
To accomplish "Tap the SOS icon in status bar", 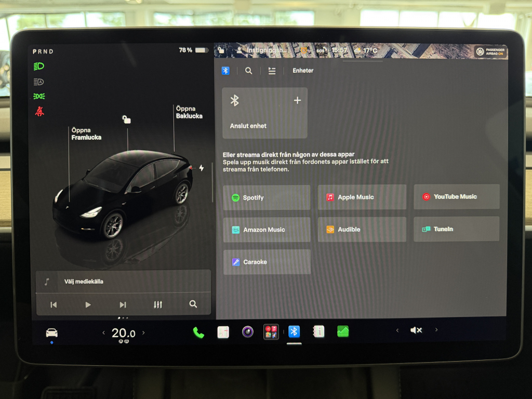I will 321,50.
